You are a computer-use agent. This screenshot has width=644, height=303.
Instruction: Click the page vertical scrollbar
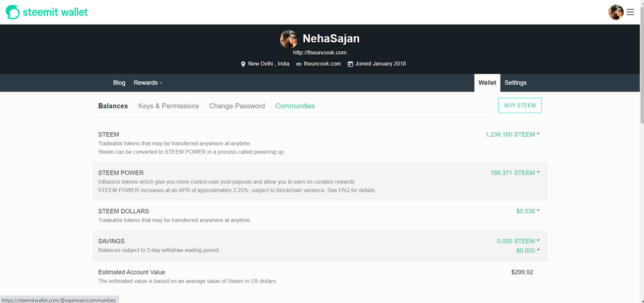pos(641,64)
